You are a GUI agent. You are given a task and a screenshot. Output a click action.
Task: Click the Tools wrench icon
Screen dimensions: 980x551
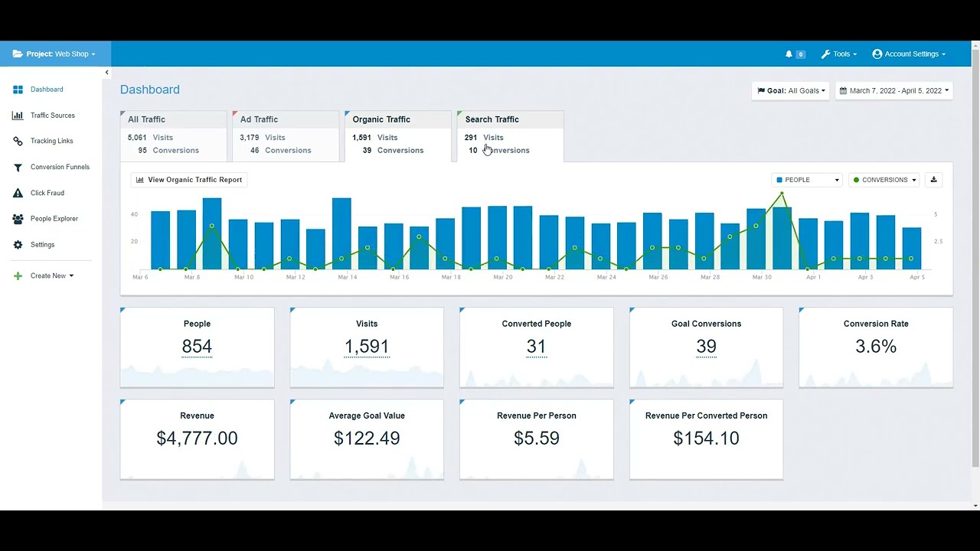pos(825,54)
